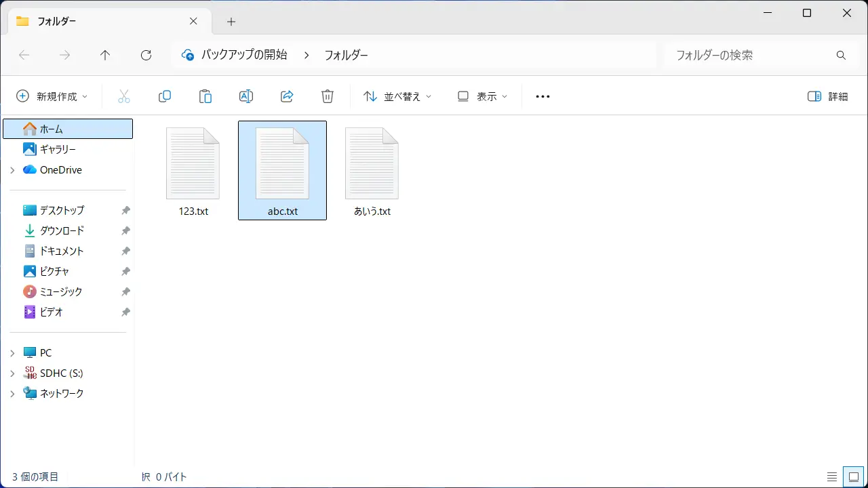Viewport: 868px width, 488px height.
Task: Open a new tab with the plus button
Action: tap(231, 21)
